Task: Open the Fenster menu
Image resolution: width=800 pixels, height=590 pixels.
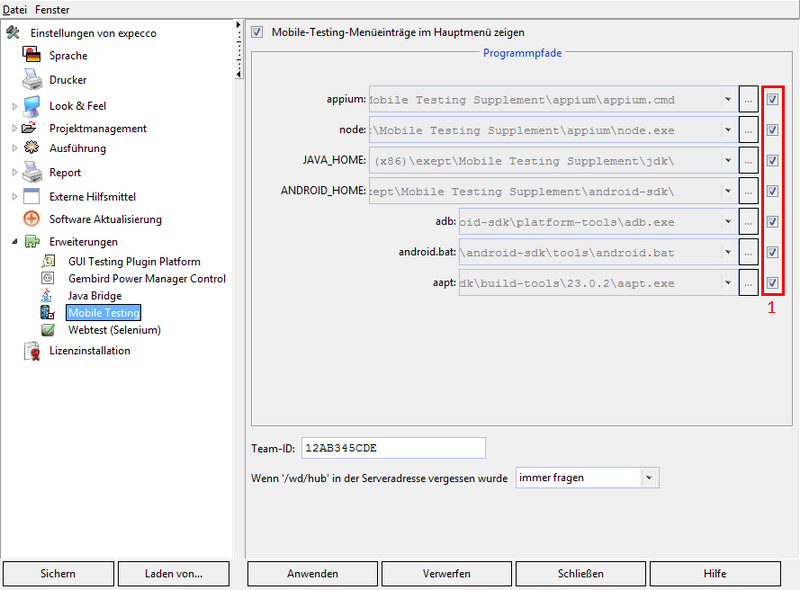Action: click(x=51, y=9)
